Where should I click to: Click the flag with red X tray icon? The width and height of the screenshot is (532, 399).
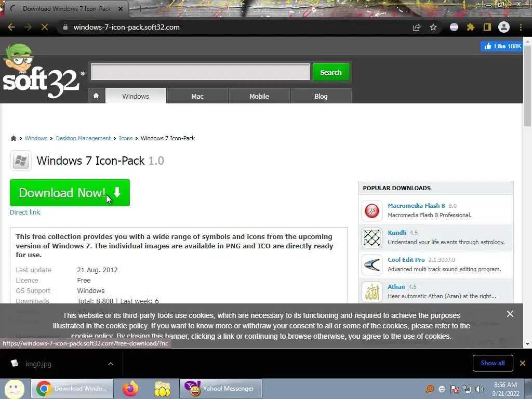(x=454, y=389)
